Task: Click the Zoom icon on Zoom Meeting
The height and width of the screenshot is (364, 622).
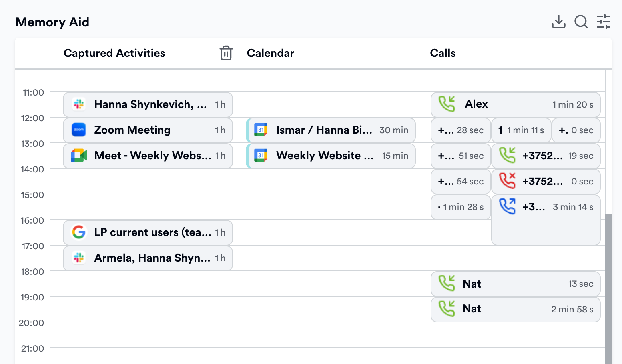Action: pyautogui.click(x=79, y=130)
